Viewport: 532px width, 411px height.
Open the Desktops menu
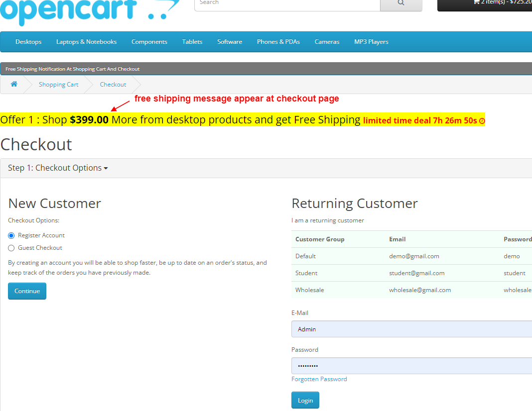click(28, 42)
